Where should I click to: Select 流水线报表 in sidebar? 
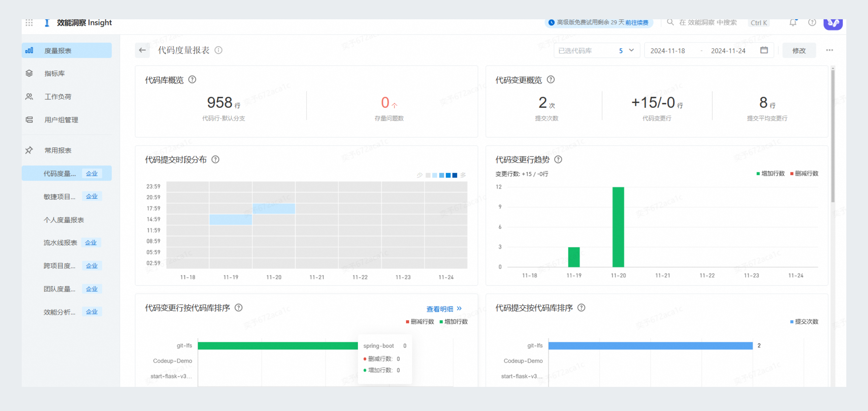coord(67,243)
